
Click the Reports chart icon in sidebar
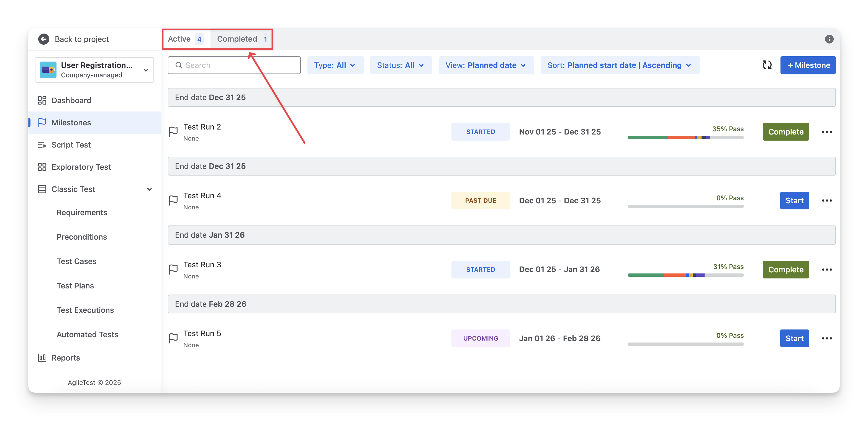(42, 357)
